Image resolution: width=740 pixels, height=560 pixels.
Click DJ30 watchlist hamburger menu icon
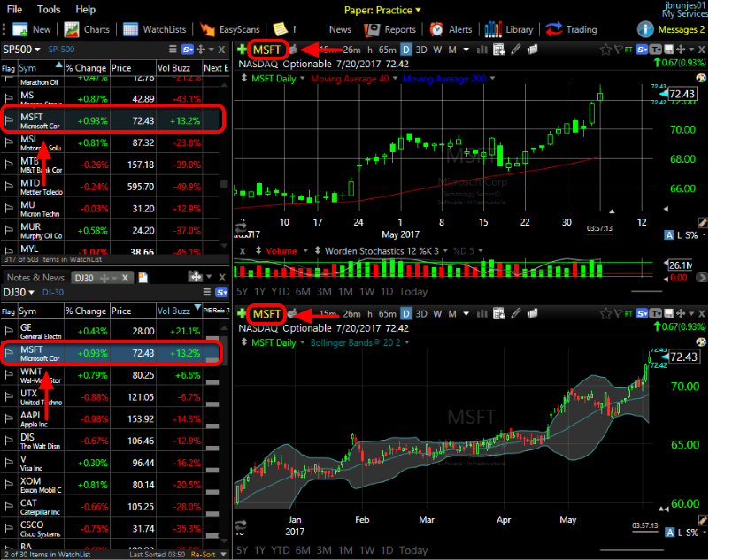pos(207,292)
